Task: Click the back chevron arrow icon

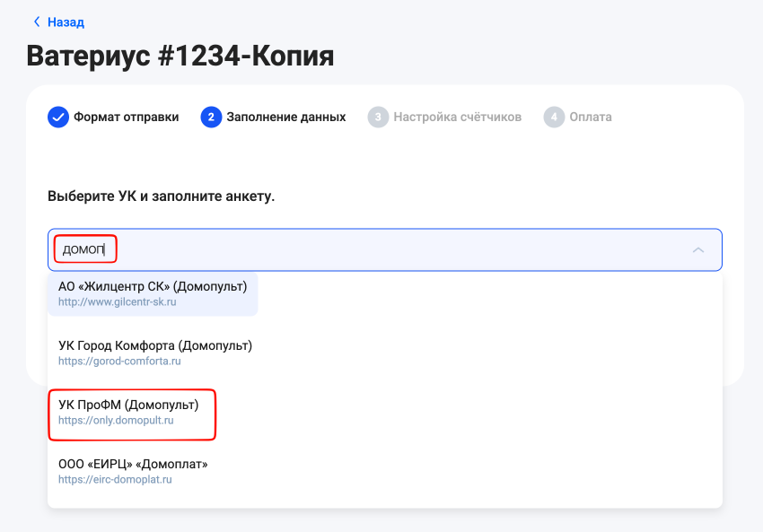Action: [37, 22]
